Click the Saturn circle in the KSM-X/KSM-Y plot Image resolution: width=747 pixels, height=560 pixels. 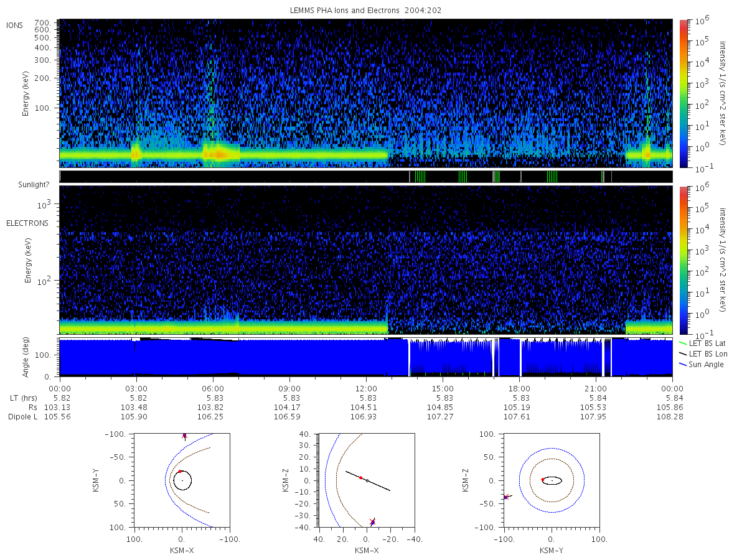182,480
